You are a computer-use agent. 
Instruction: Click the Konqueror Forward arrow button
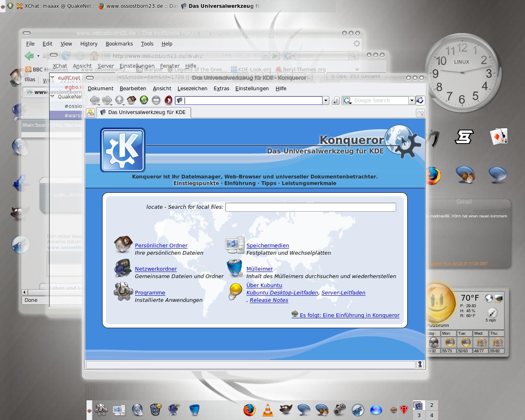pos(107,100)
